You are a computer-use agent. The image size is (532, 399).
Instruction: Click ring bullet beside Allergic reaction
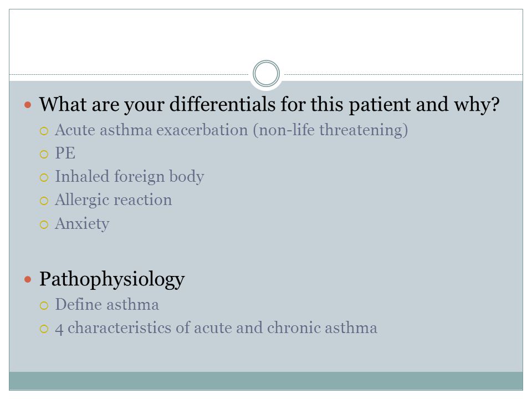click(44, 201)
